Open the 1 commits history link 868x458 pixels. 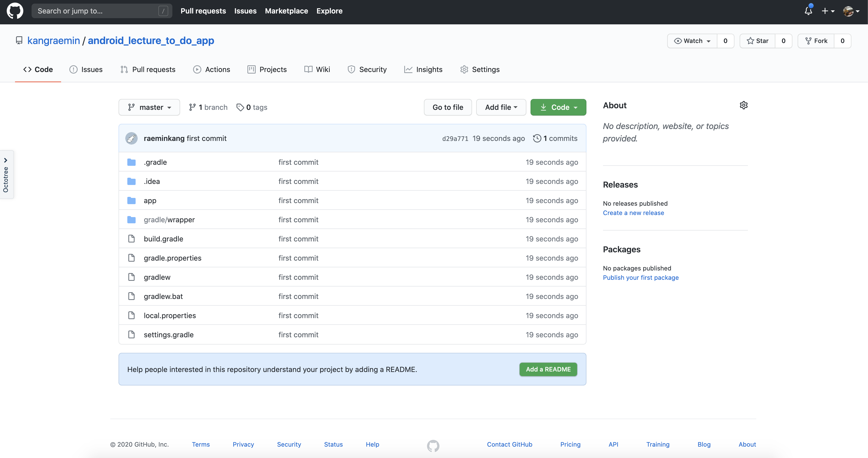tap(555, 138)
